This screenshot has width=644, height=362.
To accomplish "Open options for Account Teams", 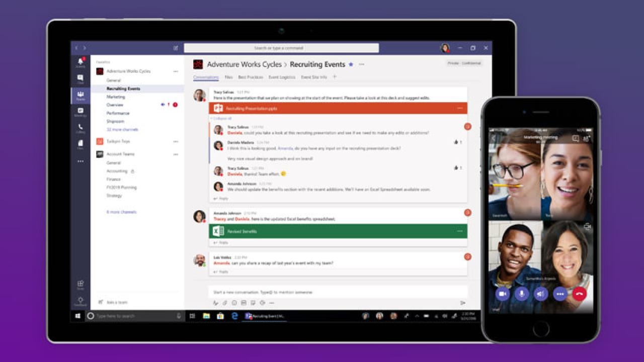I will 176,154.
